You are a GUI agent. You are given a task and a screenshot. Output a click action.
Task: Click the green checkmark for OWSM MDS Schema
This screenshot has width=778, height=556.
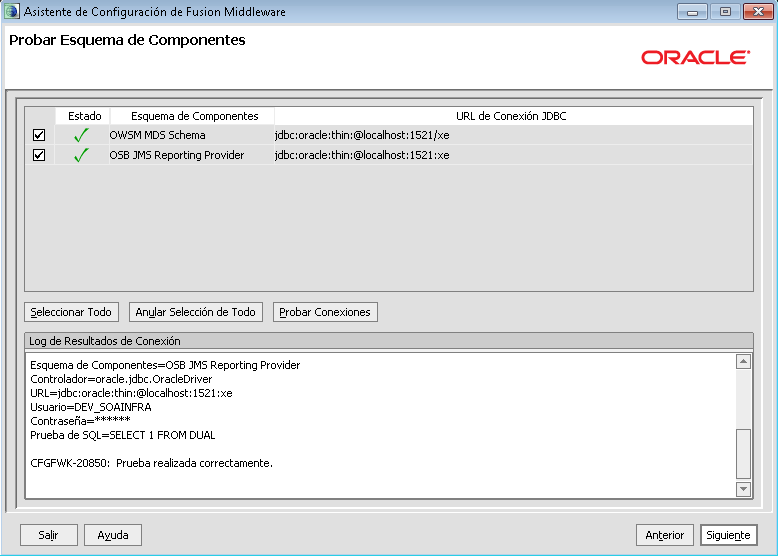(x=81, y=135)
